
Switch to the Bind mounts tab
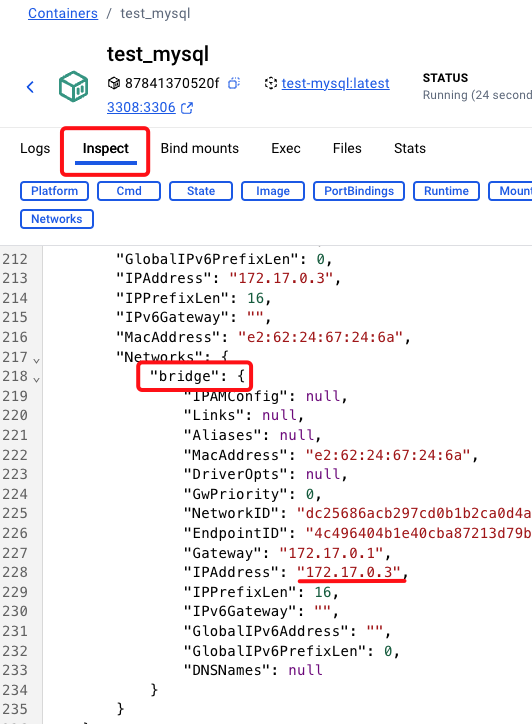pos(200,148)
